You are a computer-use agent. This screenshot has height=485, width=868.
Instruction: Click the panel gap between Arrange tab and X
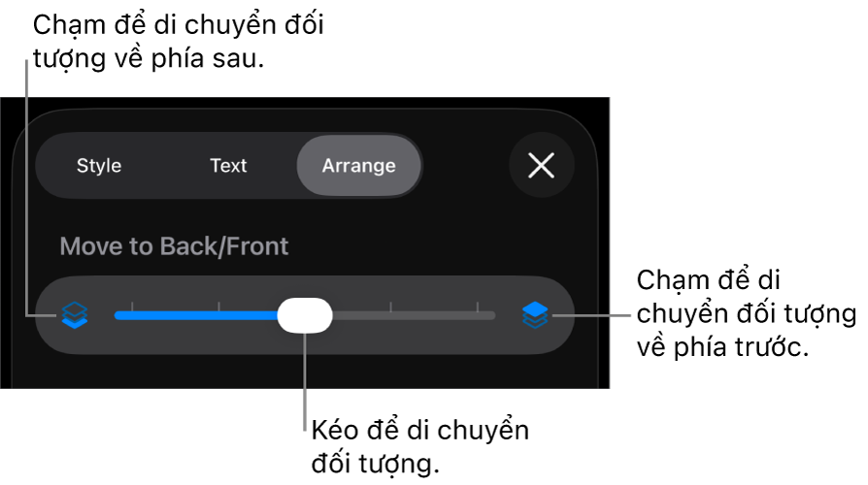[466, 166]
